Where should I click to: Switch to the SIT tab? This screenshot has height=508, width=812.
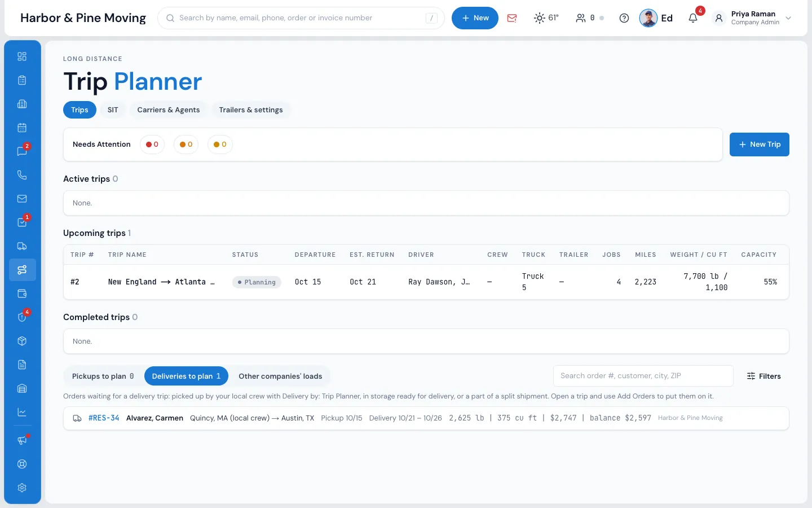(113, 110)
